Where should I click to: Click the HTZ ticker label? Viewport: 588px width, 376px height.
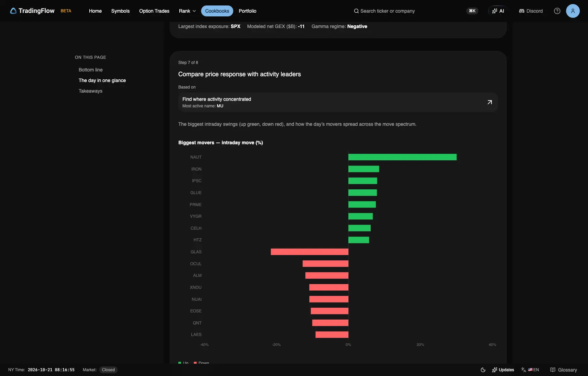(x=197, y=240)
